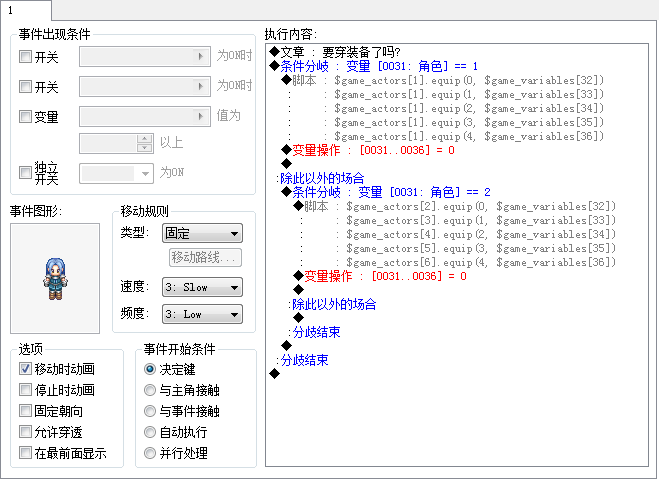Enable the second 开关 condition checkbox

[25, 87]
